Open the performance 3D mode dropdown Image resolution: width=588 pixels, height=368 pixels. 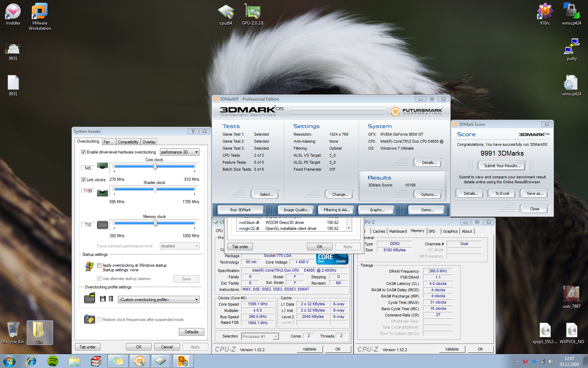pos(180,152)
